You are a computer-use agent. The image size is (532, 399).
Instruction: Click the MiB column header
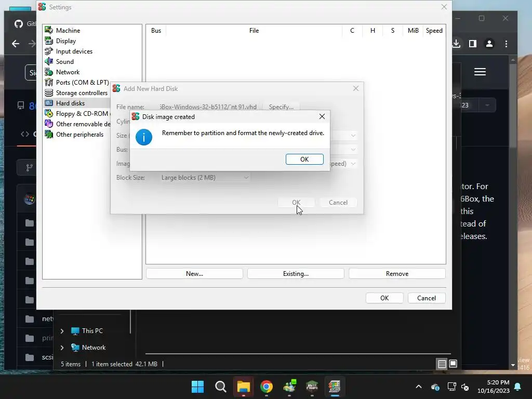pyautogui.click(x=413, y=31)
